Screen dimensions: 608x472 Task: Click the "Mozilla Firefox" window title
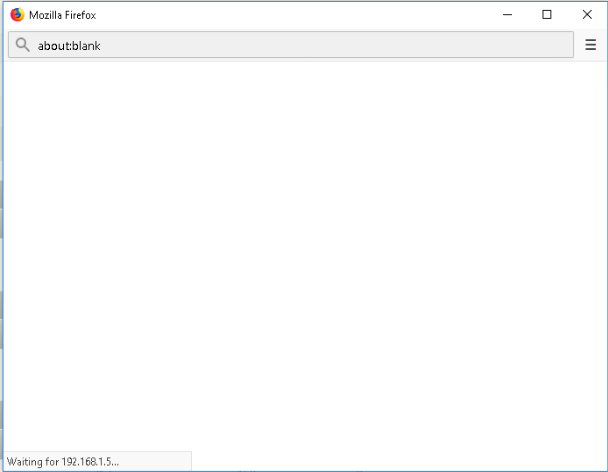pyautogui.click(x=62, y=15)
